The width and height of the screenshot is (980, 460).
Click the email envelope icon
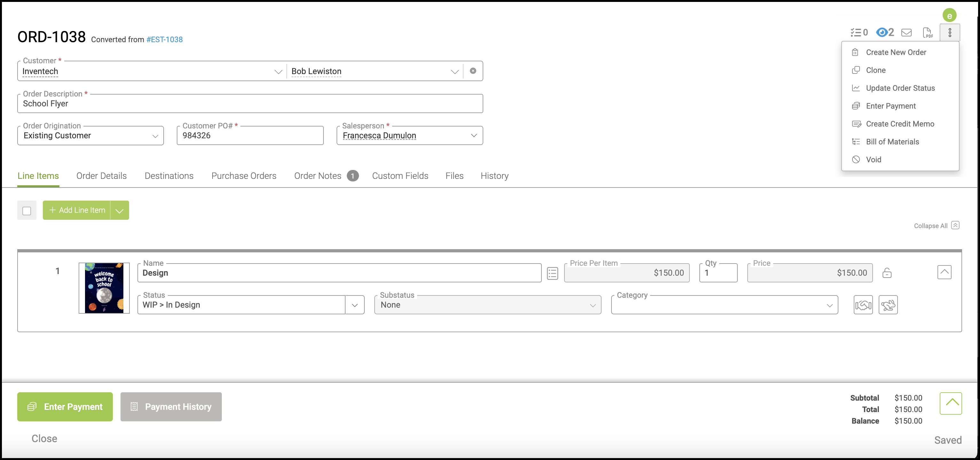click(906, 33)
